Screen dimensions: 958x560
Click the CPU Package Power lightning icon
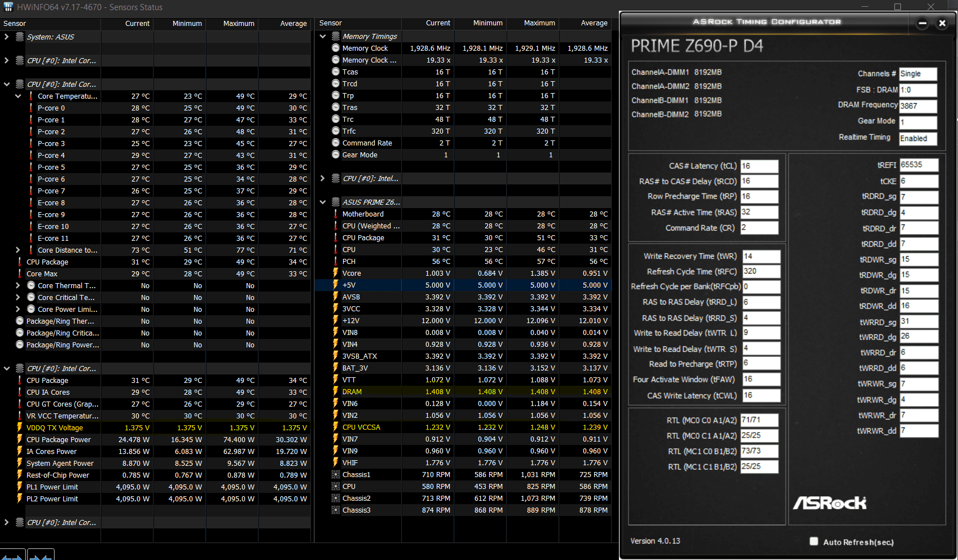coord(20,439)
